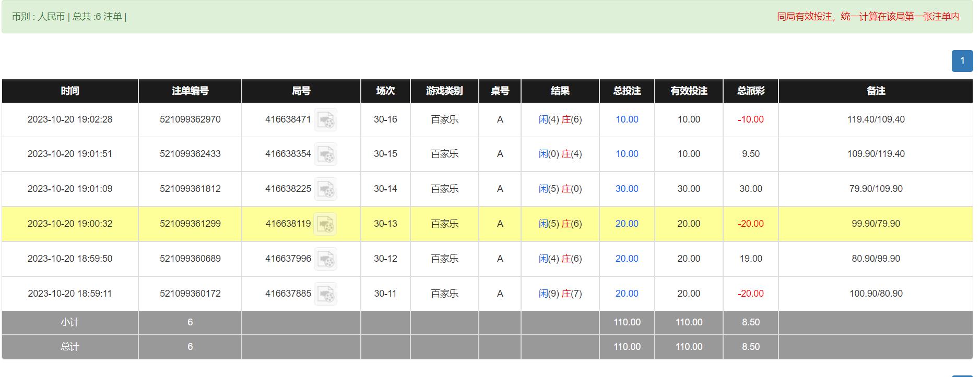Click the 有效投注 column header
Screen dimensions: 980x377
coord(689,91)
